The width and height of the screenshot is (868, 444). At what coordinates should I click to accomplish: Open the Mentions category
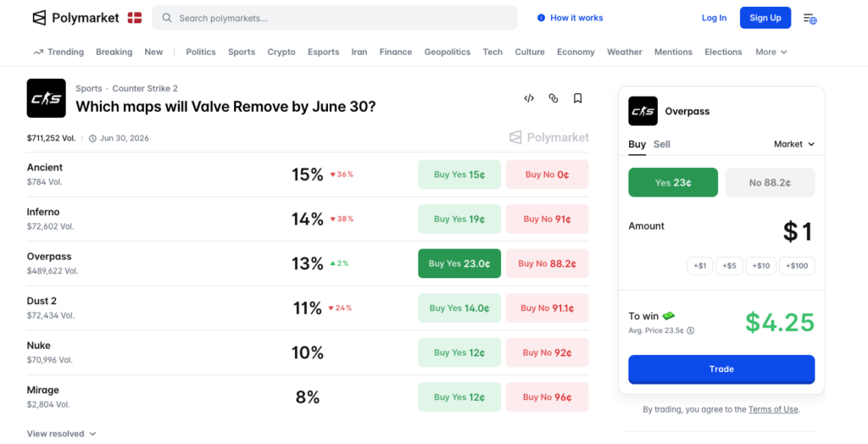click(x=673, y=52)
